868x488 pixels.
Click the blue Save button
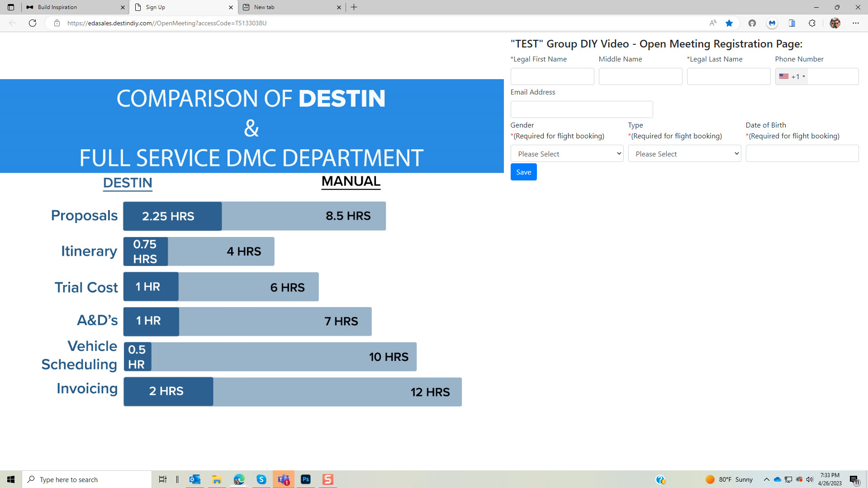(524, 172)
